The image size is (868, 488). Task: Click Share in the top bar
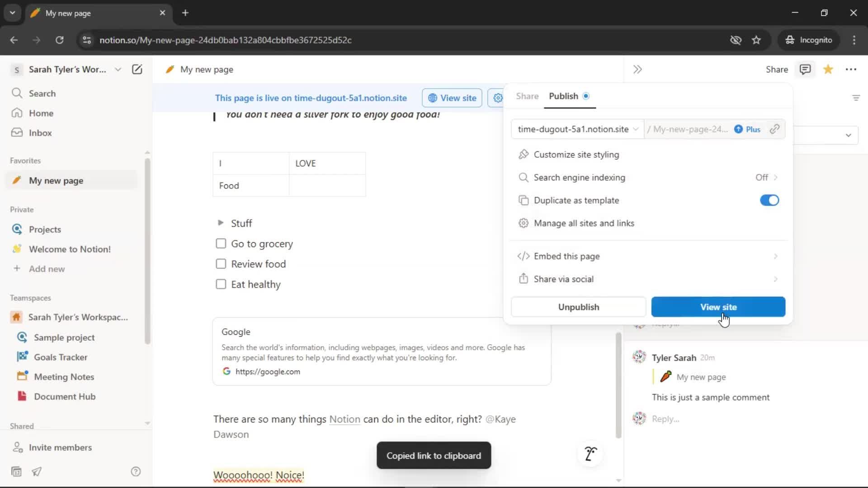coord(777,69)
